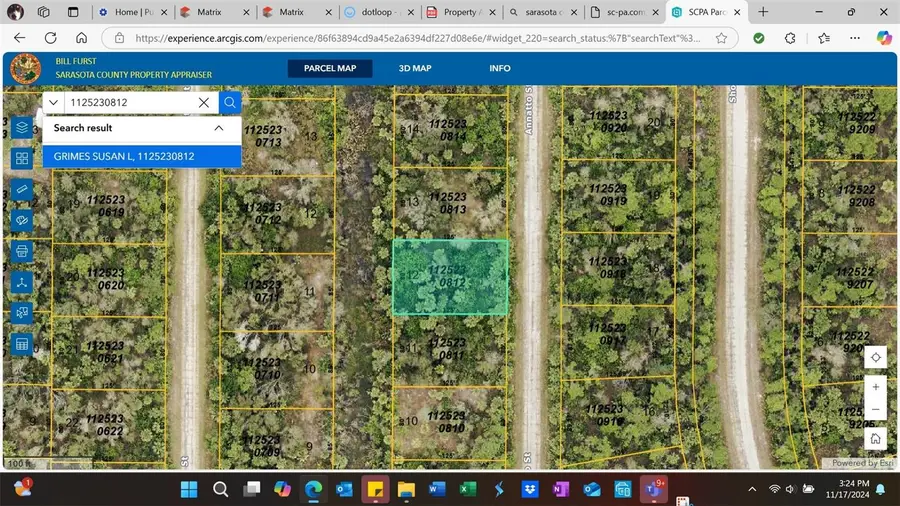This screenshot has width=900, height=506.
Task: Select the Measure ruler tool
Action: pos(22,189)
